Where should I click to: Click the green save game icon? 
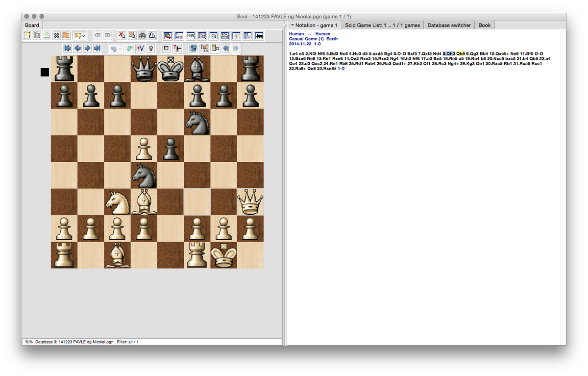47,35
